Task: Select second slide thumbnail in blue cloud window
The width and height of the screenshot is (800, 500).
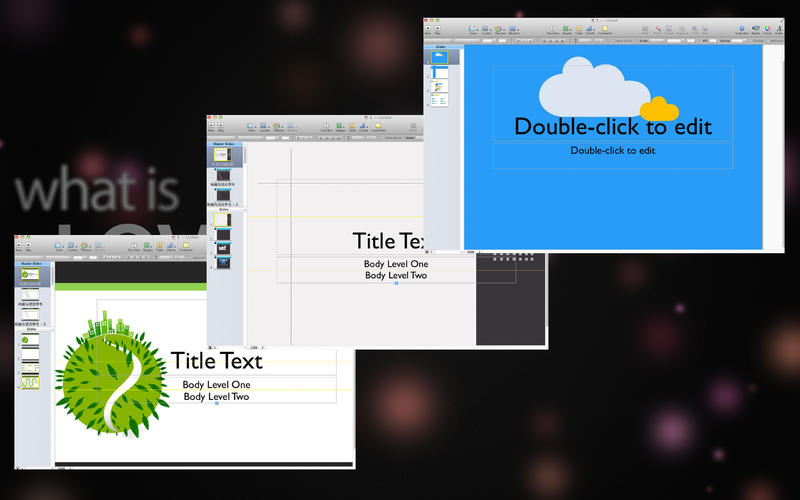Action: pos(439,71)
